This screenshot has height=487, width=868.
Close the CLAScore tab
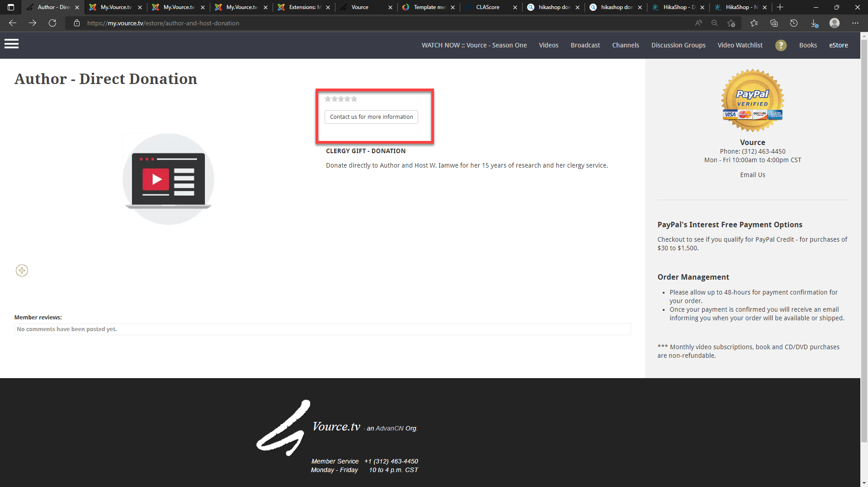pyautogui.click(x=515, y=7)
